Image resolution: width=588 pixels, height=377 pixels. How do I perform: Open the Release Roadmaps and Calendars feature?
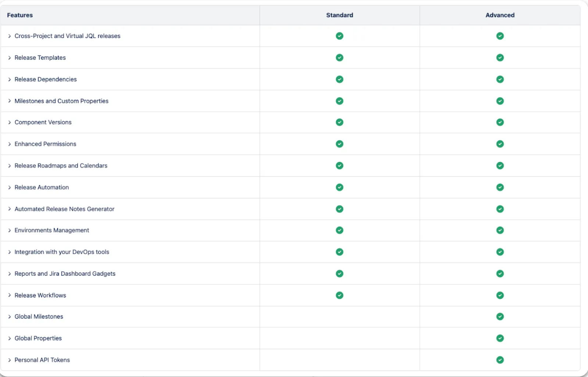(61, 166)
